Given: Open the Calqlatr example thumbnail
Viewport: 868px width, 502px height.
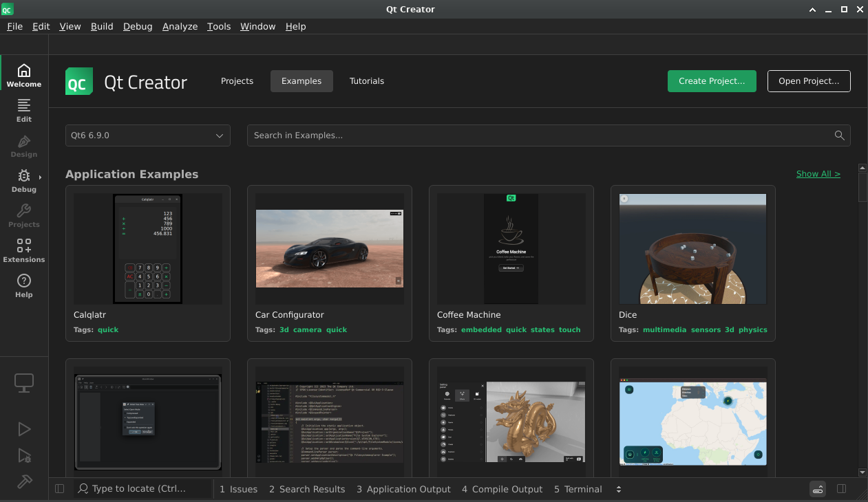Looking at the screenshot, I should 148,249.
